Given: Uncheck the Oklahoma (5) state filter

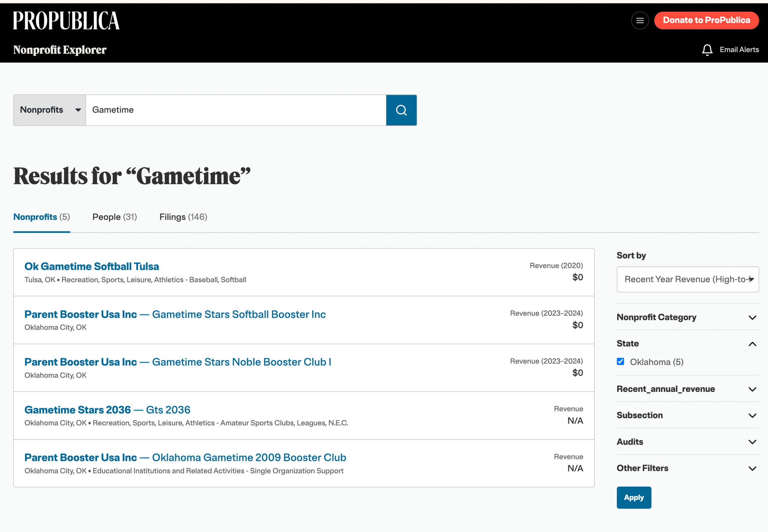Looking at the screenshot, I should pos(620,362).
